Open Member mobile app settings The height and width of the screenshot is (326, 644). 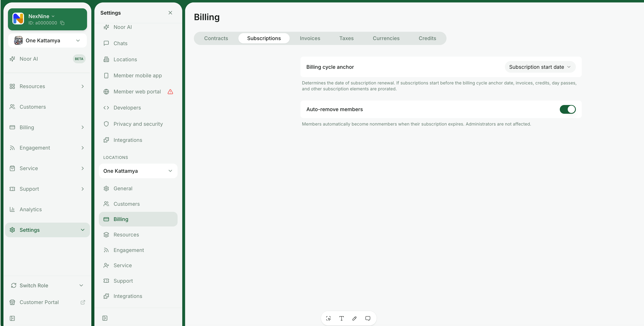pos(138,75)
